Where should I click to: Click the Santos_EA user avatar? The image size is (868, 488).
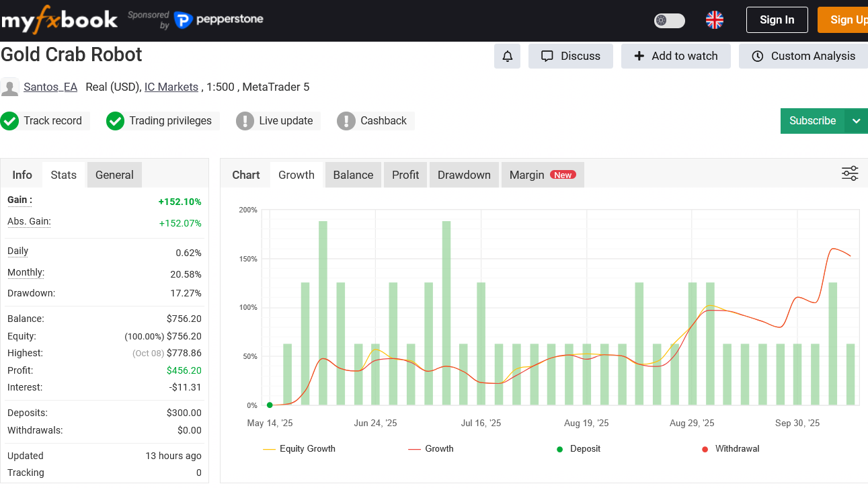(x=10, y=87)
